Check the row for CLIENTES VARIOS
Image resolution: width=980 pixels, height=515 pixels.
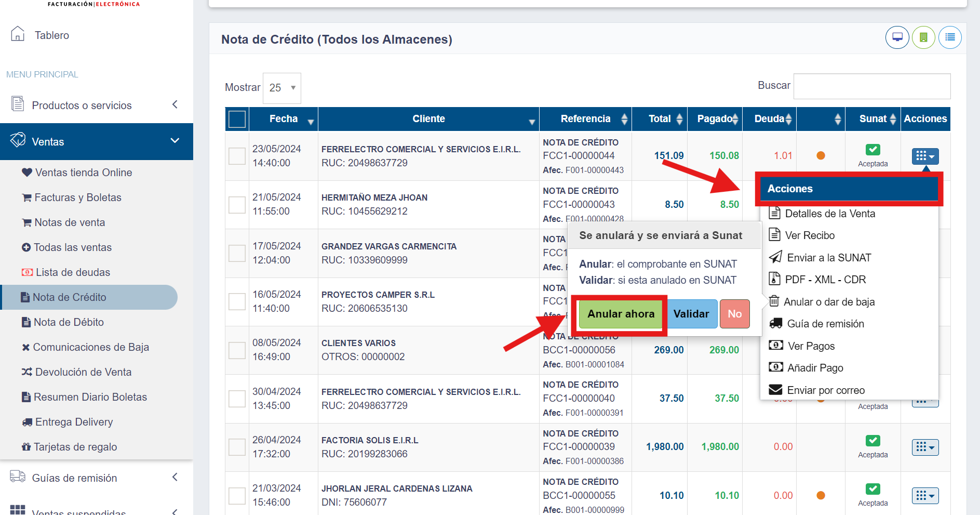(x=237, y=350)
